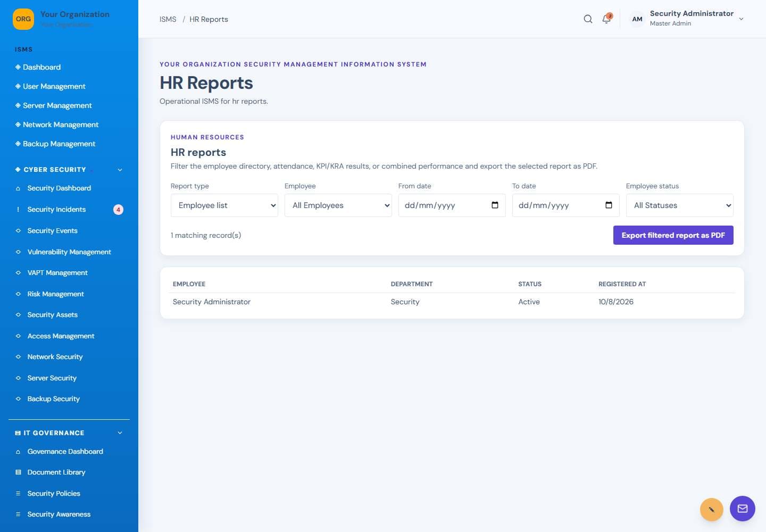Screen dimensions: 766x532
Task: Click the orange floating pencil button
Action: click(x=712, y=510)
